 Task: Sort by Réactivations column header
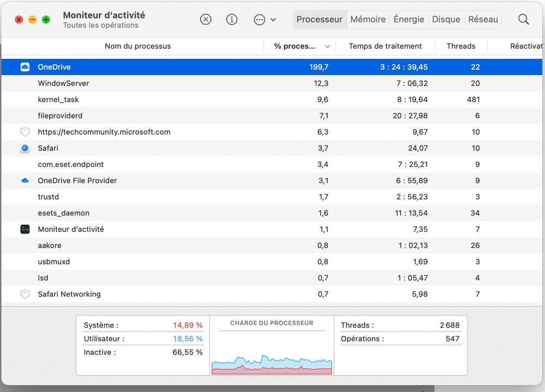526,46
